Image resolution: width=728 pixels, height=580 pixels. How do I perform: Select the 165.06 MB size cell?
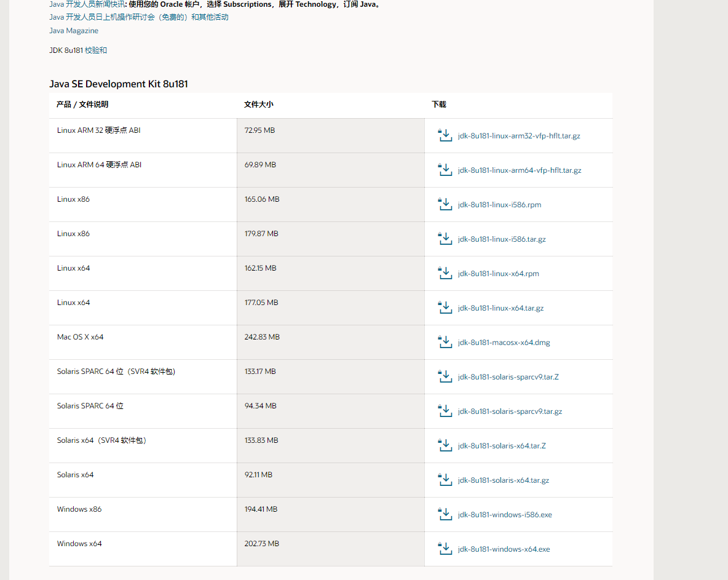[x=331, y=204]
